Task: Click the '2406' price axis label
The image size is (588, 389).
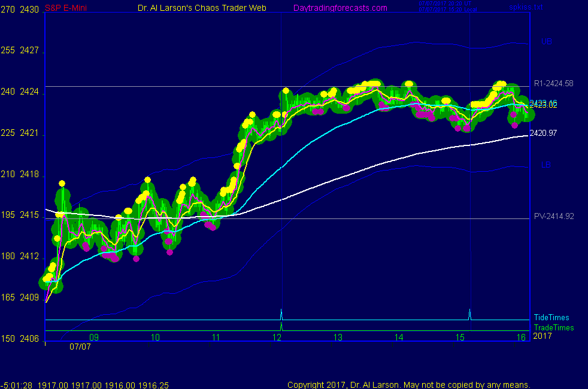Action: coord(29,338)
